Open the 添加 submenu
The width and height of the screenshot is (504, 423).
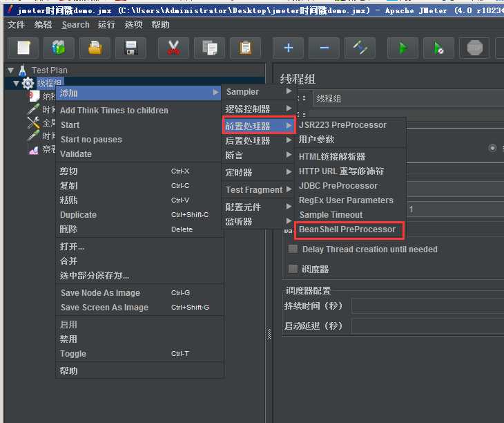[139, 93]
